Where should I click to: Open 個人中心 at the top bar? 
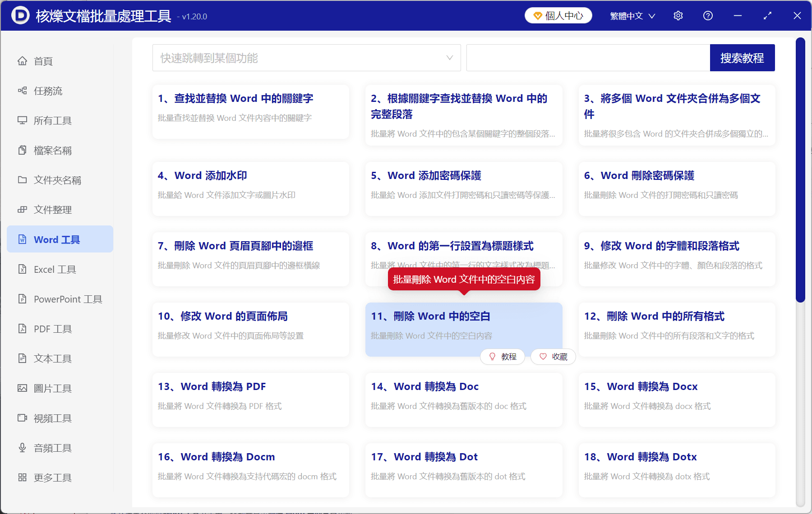[x=558, y=15]
